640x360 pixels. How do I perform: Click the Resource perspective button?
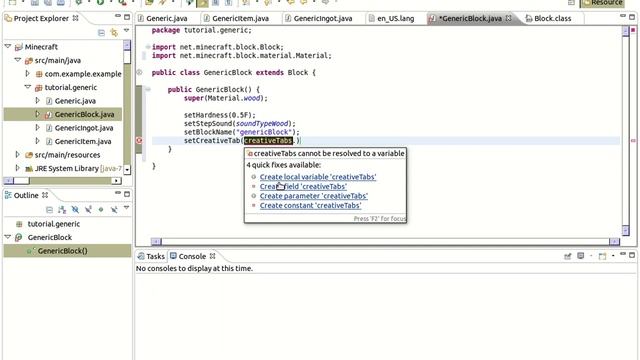tap(602, 3)
